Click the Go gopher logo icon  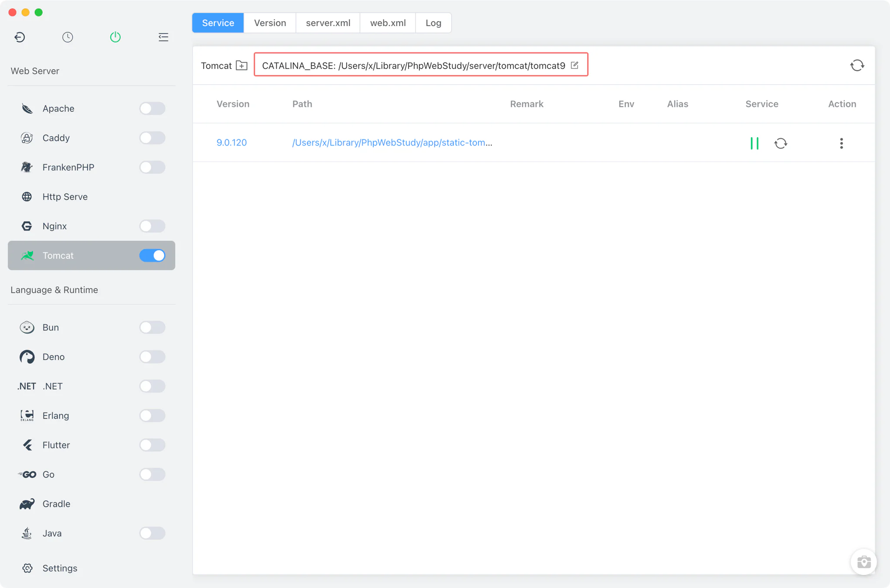[x=27, y=474]
